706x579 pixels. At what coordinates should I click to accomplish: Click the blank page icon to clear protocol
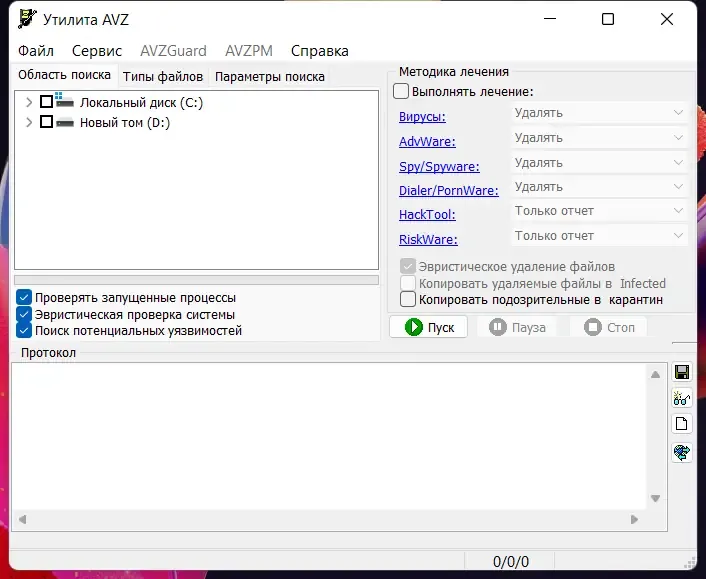tap(682, 424)
